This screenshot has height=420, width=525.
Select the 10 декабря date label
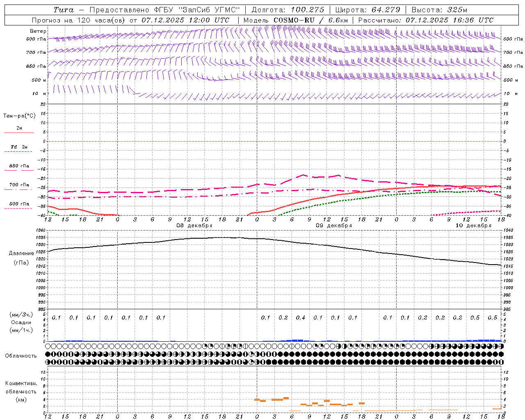coord(473,226)
